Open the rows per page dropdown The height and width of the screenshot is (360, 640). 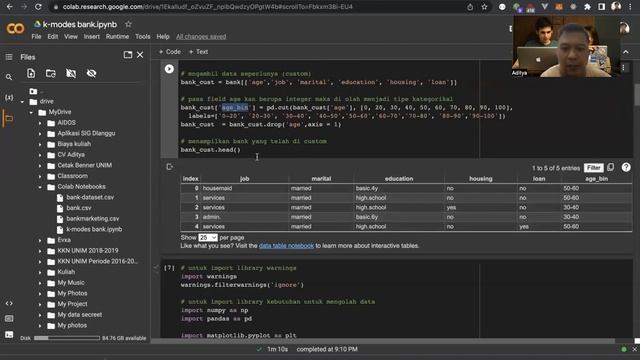(208, 238)
